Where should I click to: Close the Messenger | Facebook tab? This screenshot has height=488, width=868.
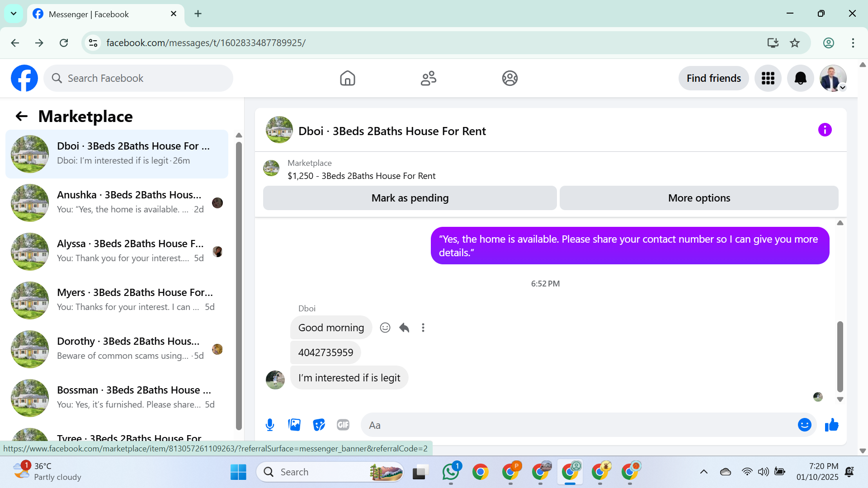point(174,14)
